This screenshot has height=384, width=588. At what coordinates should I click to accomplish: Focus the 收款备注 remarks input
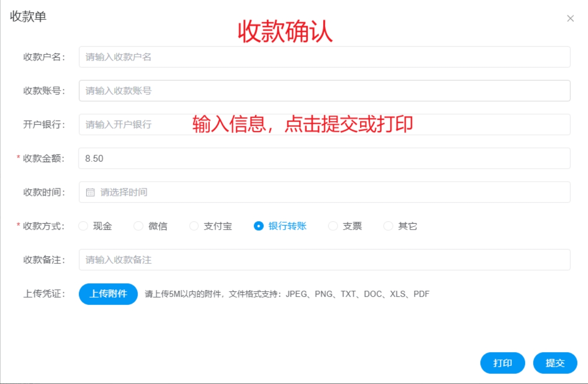coord(323,260)
